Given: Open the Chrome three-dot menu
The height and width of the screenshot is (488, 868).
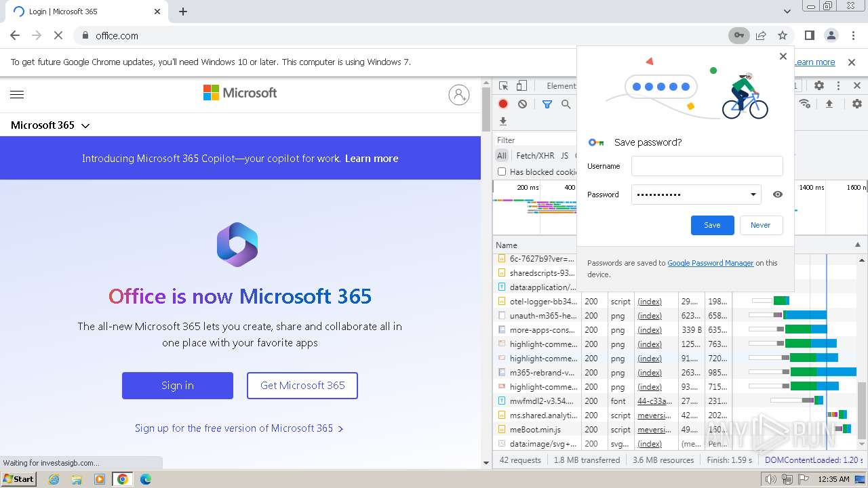Looking at the screenshot, I should click(x=852, y=35).
